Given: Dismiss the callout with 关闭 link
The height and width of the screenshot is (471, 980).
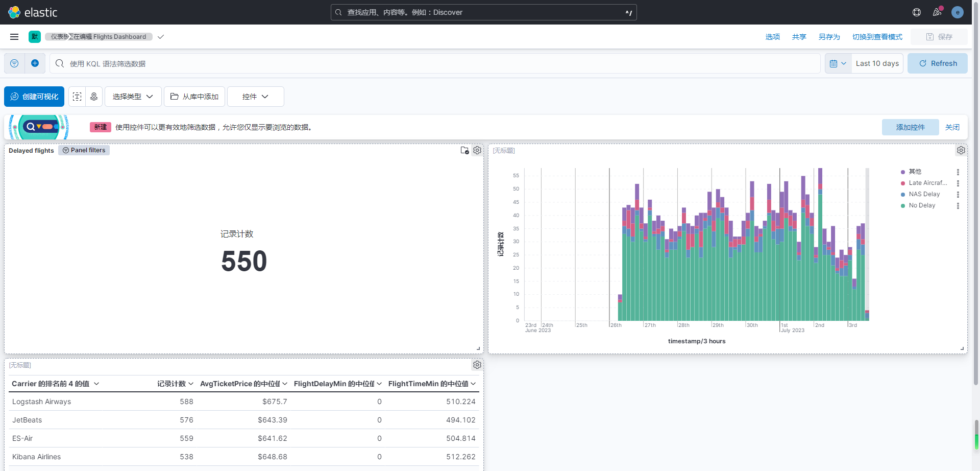Looking at the screenshot, I should (x=952, y=127).
